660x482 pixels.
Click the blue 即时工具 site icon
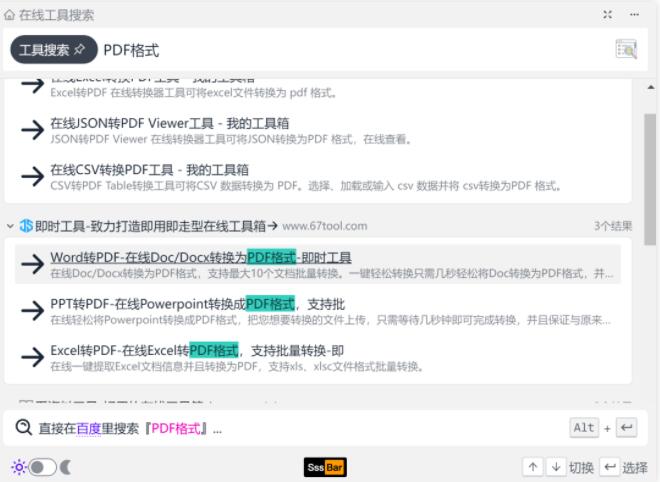26,226
